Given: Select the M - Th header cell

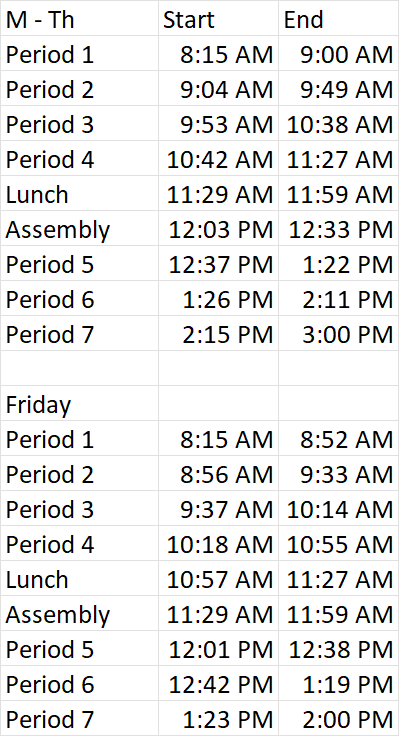Looking at the screenshot, I should 79,18.
